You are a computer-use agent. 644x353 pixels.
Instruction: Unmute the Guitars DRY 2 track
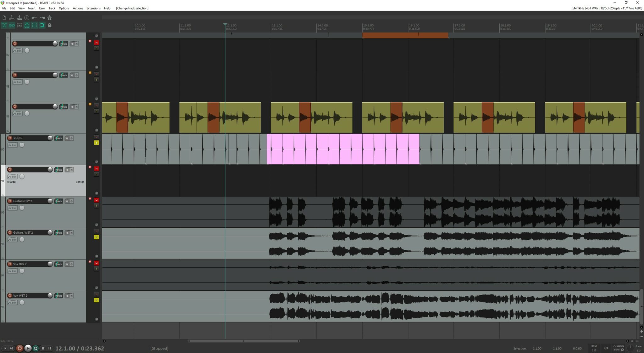tap(97, 200)
